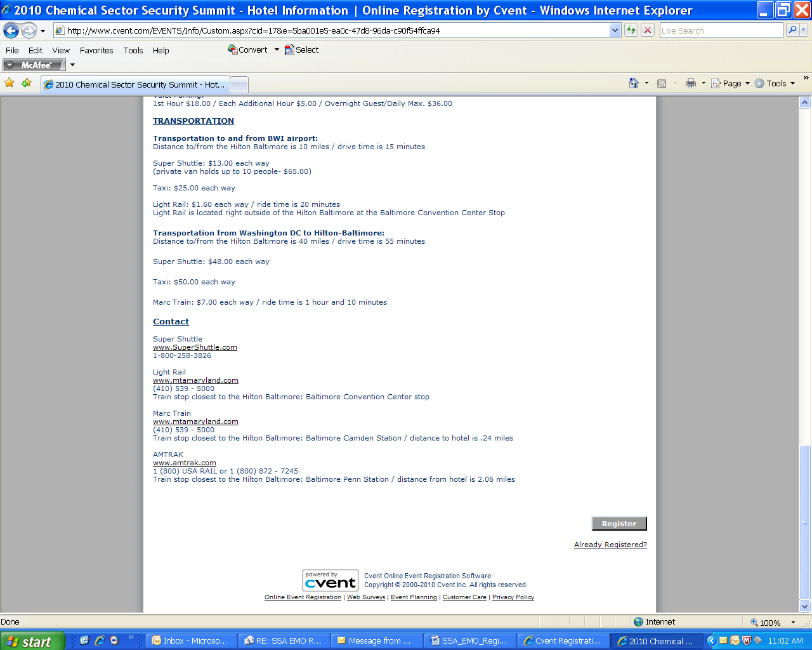Image resolution: width=812 pixels, height=650 pixels.
Task: Click the scrollbar down arrow
Action: [x=805, y=607]
